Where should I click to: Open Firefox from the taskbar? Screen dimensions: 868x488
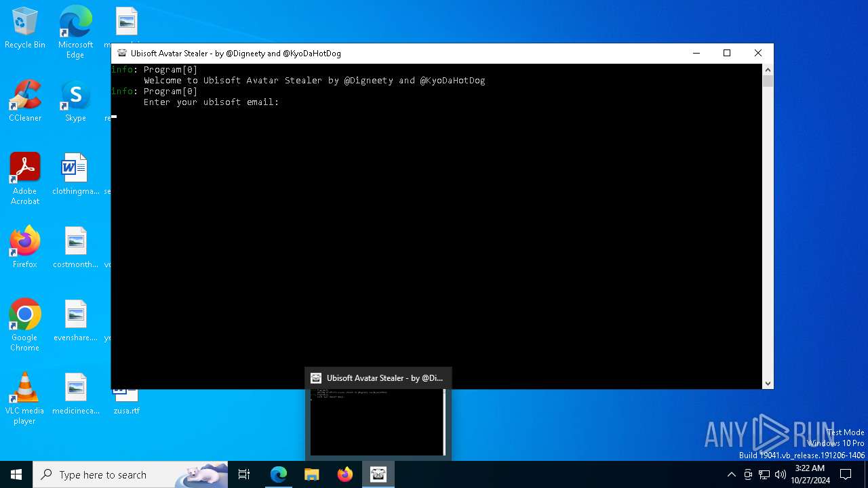click(345, 474)
